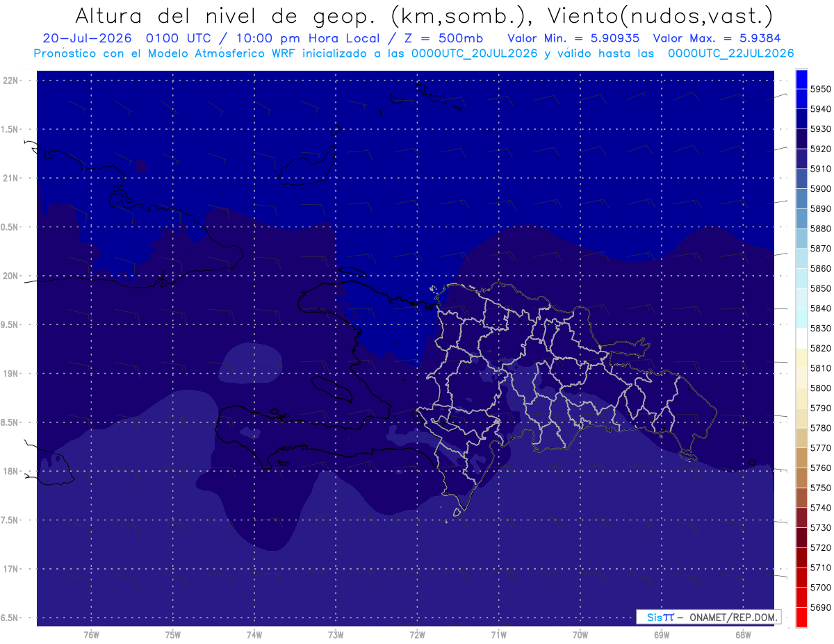Screen dimensions: 834x644
Task: Click the 74W longitude axis label
Action: [x=254, y=635]
